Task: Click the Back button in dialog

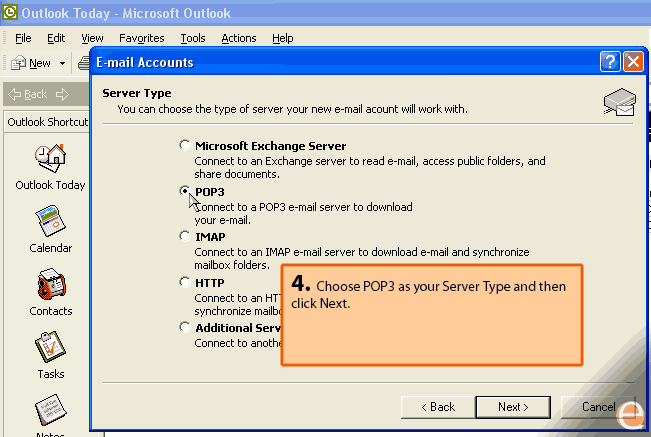Action: (437, 407)
